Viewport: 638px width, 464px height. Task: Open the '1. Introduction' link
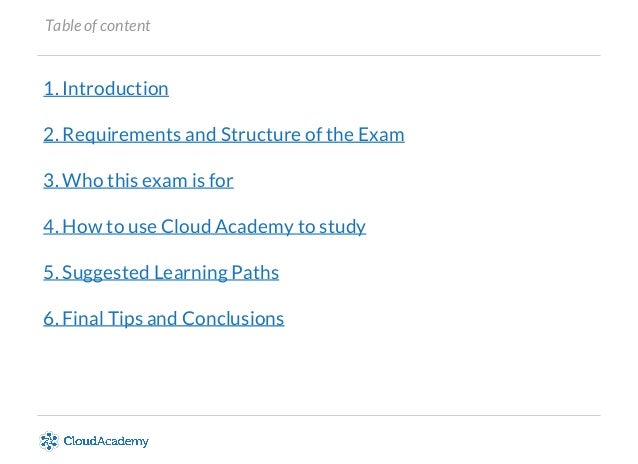click(106, 89)
